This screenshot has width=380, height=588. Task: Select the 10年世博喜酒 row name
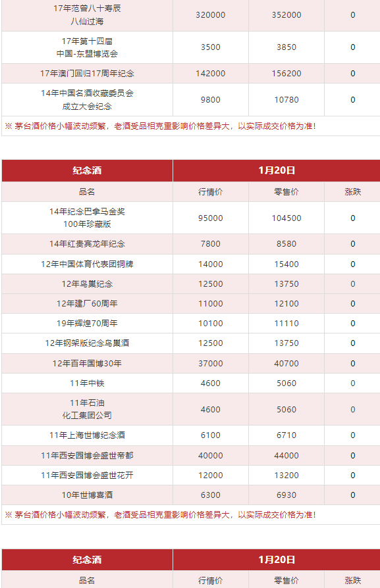click(87, 495)
